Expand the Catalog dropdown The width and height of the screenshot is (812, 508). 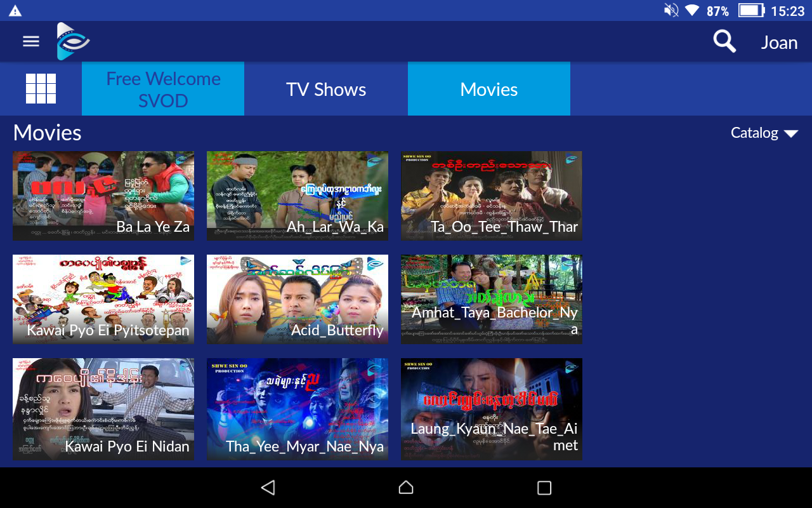point(764,133)
